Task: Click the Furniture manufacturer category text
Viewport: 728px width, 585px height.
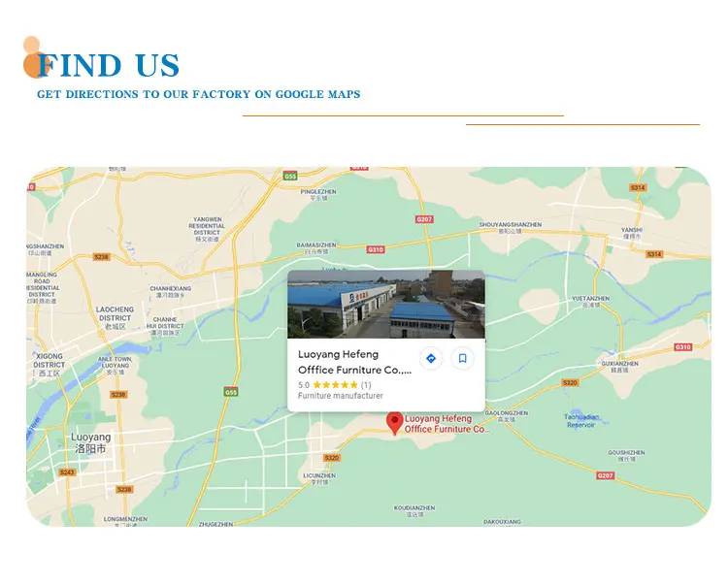Action: pyautogui.click(x=341, y=396)
